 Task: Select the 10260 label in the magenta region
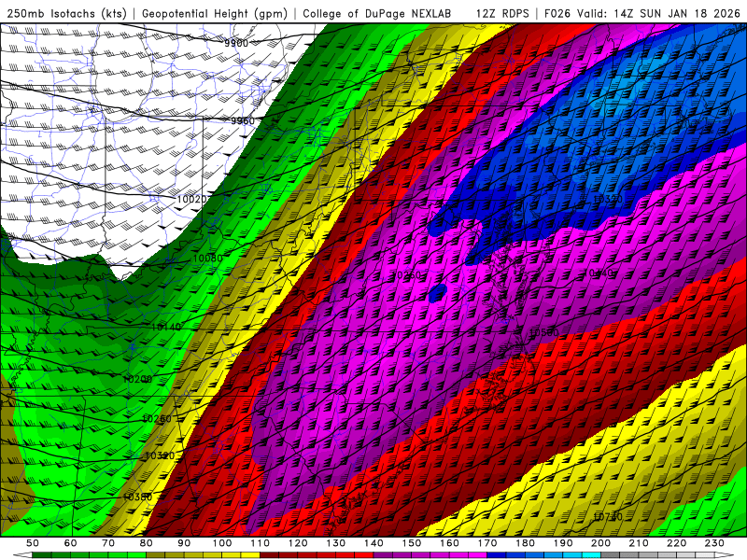405,275
